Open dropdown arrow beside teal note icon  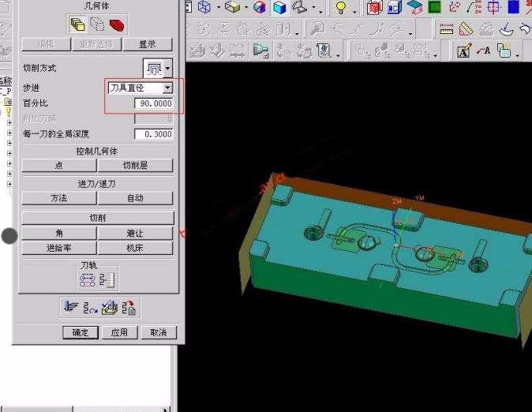(x=517, y=54)
